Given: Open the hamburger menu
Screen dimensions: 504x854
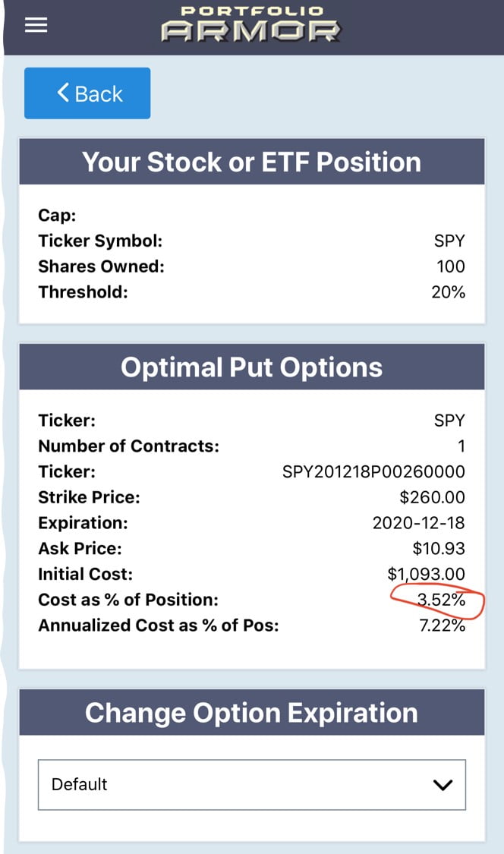Looking at the screenshot, I should [x=36, y=25].
